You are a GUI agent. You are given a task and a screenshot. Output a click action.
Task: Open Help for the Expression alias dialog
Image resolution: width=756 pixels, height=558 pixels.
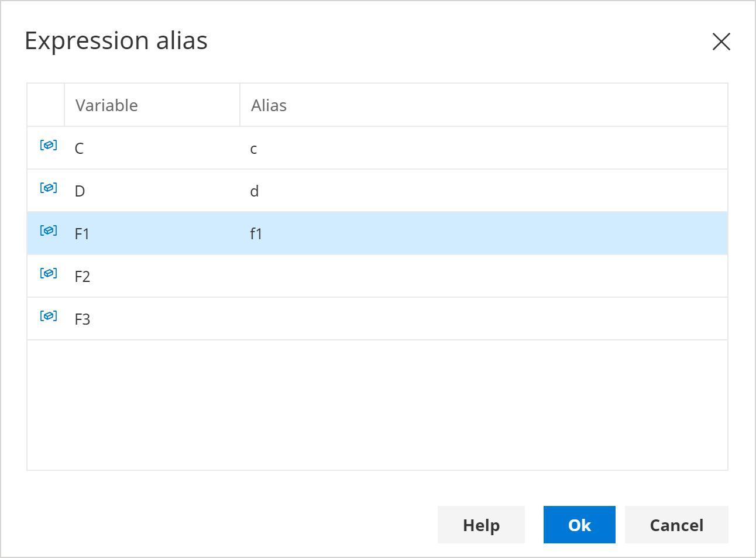pos(481,525)
